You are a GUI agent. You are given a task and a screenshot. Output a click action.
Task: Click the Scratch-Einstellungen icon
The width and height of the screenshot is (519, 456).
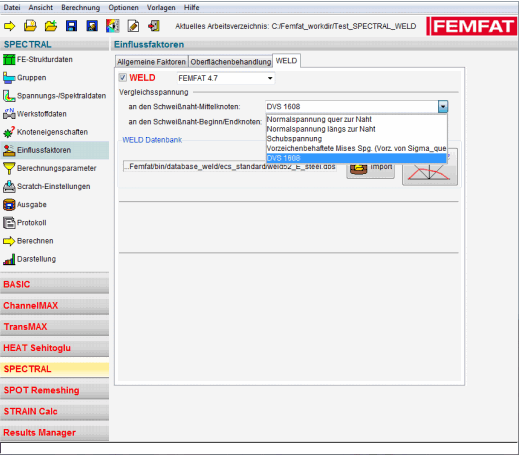point(9,187)
